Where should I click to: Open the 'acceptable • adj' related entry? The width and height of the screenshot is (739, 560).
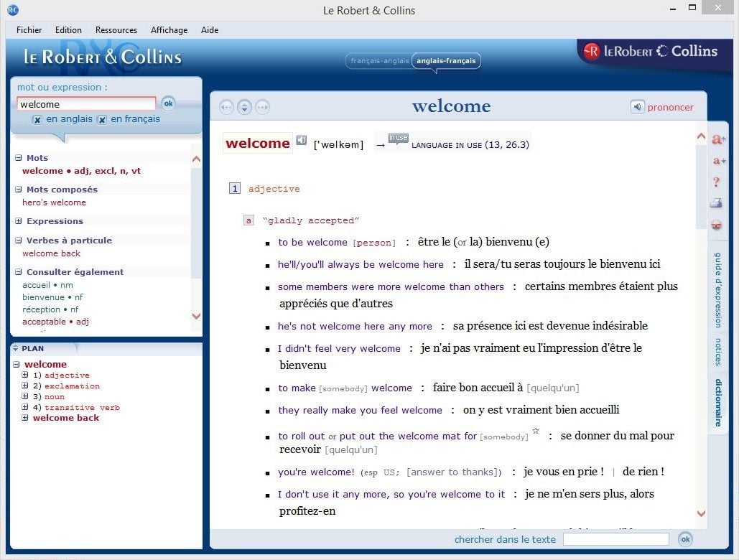click(x=55, y=322)
